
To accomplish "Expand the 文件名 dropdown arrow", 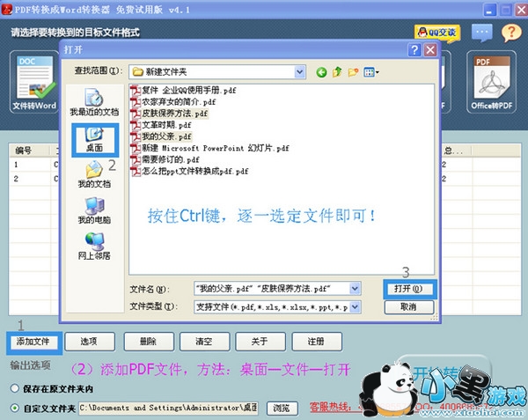I will tap(355, 289).
